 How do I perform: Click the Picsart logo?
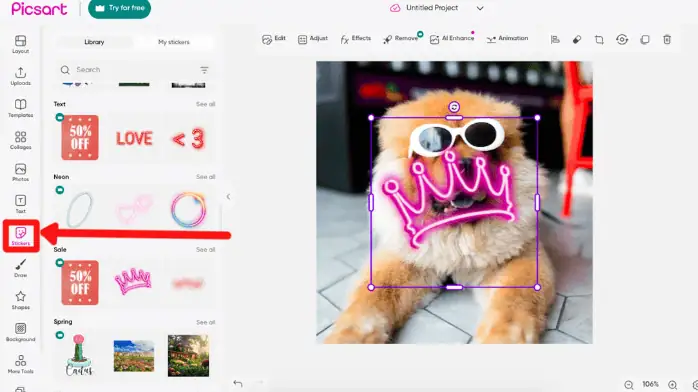(x=39, y=9)
